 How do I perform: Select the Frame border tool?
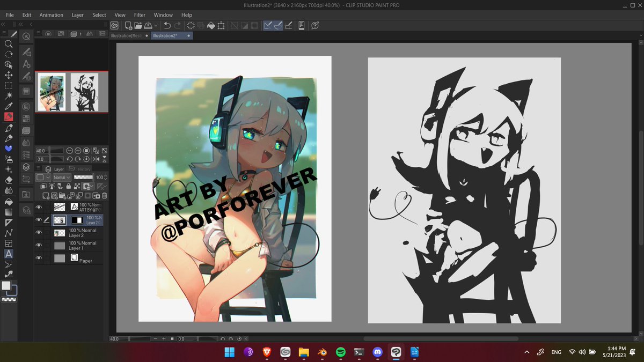(x=9, y=243)
